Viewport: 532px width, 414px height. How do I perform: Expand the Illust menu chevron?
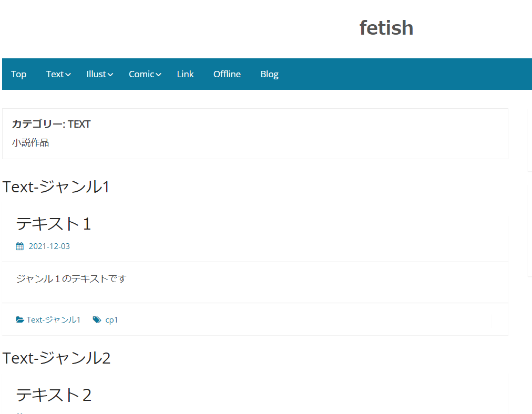click(110, 75)
